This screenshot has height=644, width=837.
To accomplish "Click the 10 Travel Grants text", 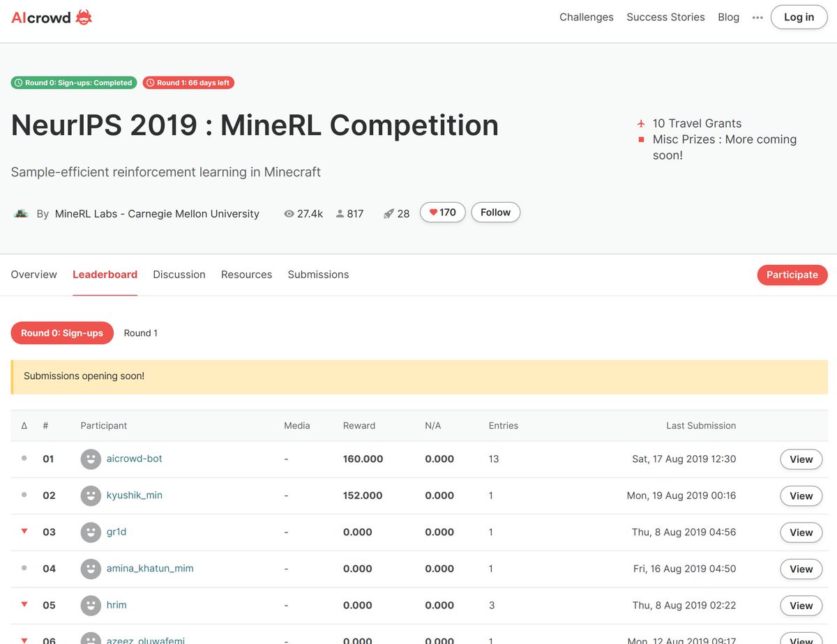I will [697, 123].
